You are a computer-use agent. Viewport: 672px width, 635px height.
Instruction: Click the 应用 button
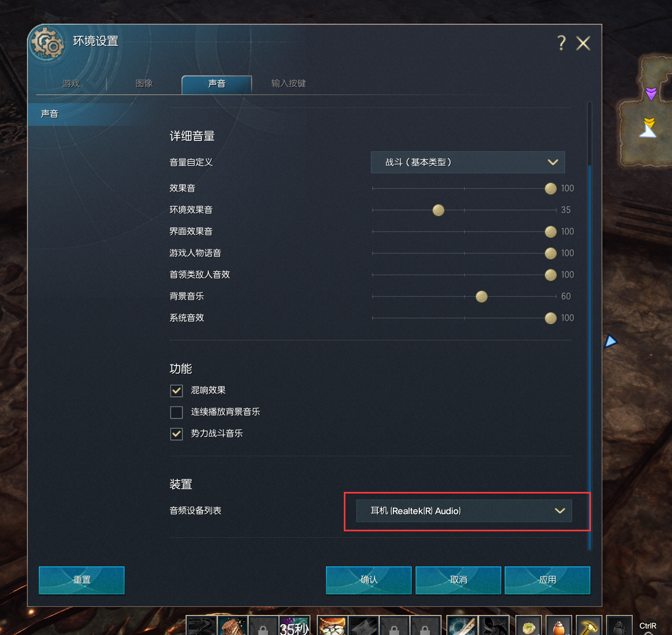pos(547,580)
